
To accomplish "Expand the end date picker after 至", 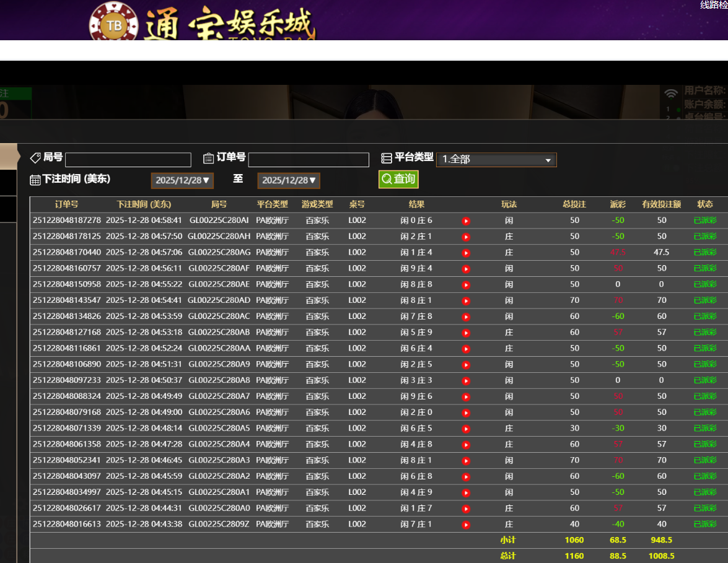I will (289, 180).
